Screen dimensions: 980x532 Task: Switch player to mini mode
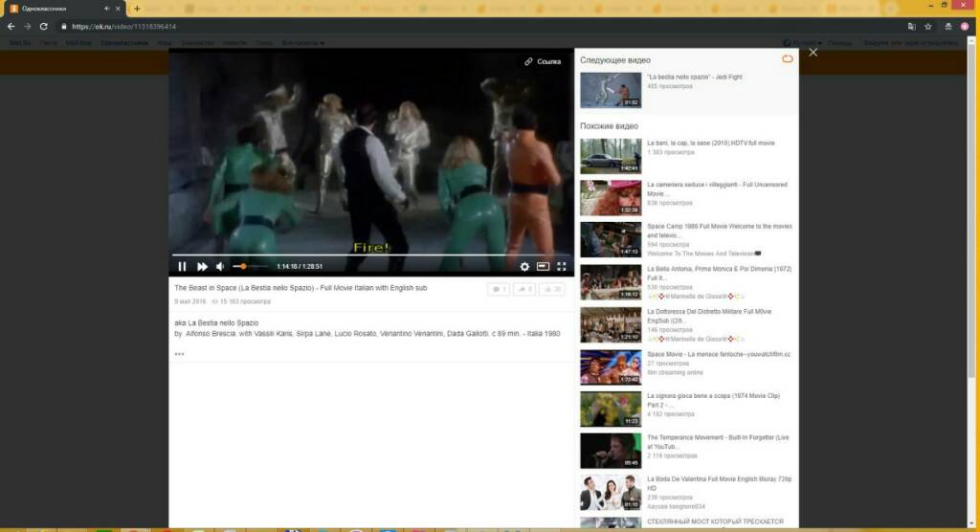(543, 267)
